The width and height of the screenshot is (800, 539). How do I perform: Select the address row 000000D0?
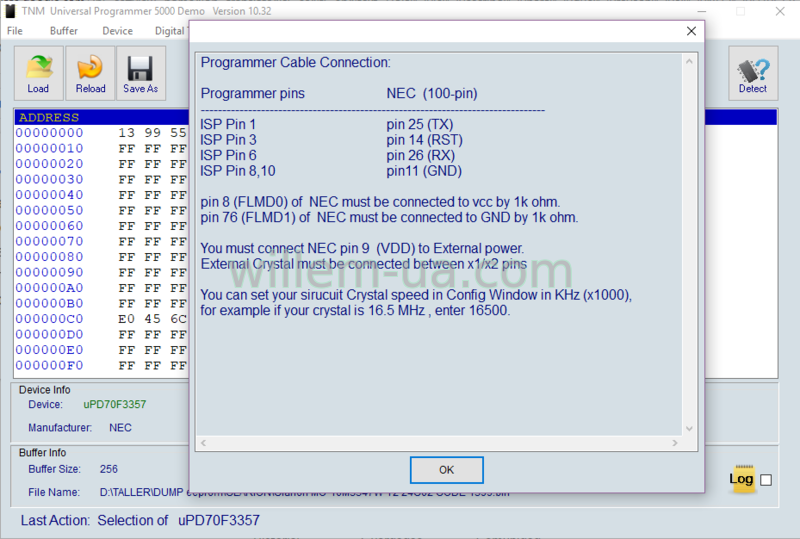point(49,334)
